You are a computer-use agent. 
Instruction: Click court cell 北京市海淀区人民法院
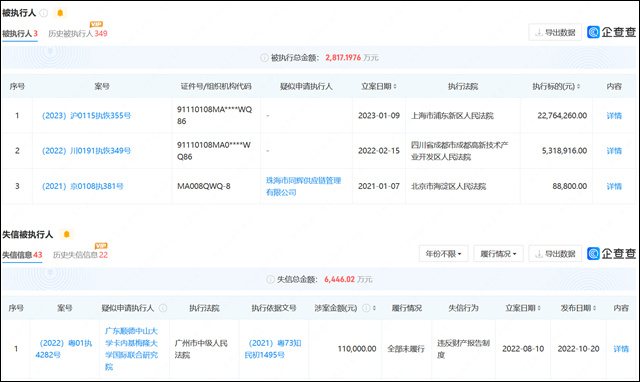[449, 187]
